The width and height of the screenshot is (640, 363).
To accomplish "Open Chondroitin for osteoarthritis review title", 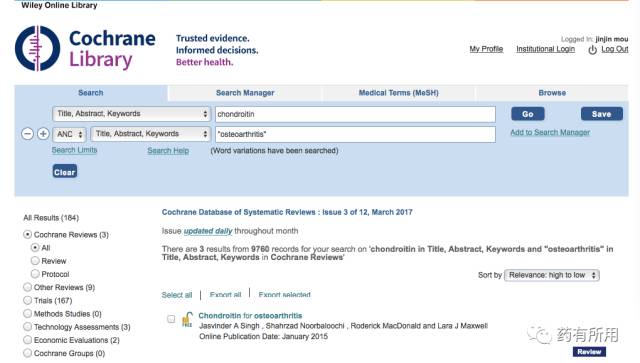I will point(250,316).
